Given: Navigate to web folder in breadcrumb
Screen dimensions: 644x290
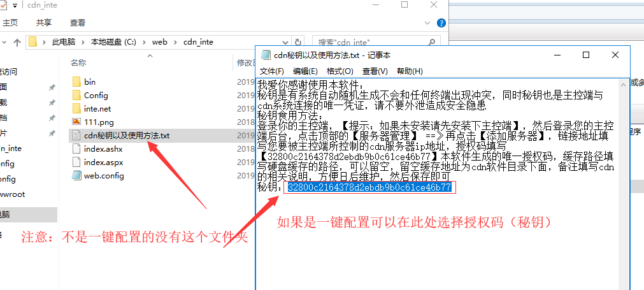Looking at the screenshot, I should (159, 42).
